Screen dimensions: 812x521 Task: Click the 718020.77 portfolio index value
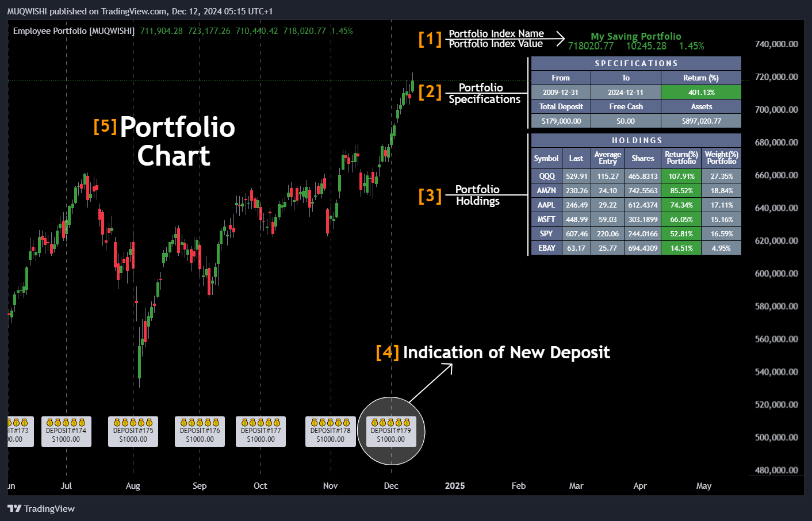click(x=591, y=46)
